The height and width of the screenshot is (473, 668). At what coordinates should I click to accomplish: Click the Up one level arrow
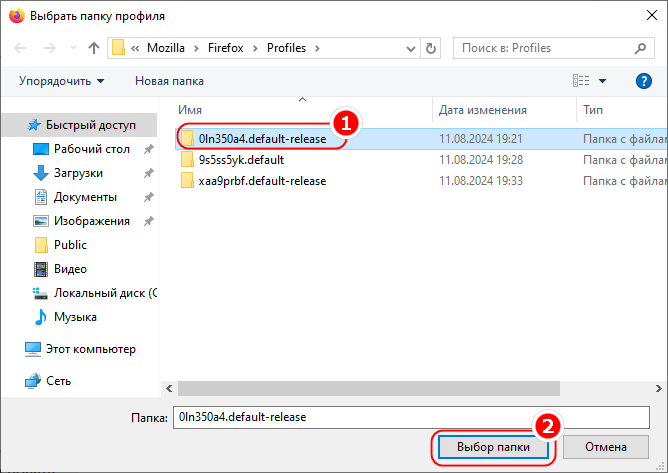[x=93, y=48]
